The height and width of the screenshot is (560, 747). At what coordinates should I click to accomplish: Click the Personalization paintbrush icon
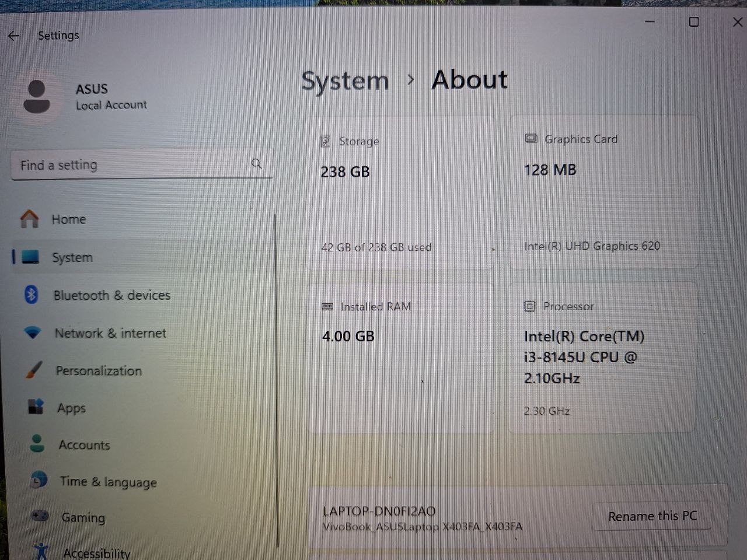pos(34,370)
